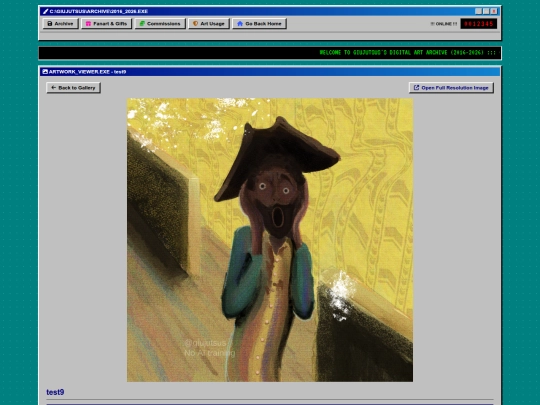Screen dimensions: 540x405
Task: Close the main archive window
Action: (x=494, y=11)
